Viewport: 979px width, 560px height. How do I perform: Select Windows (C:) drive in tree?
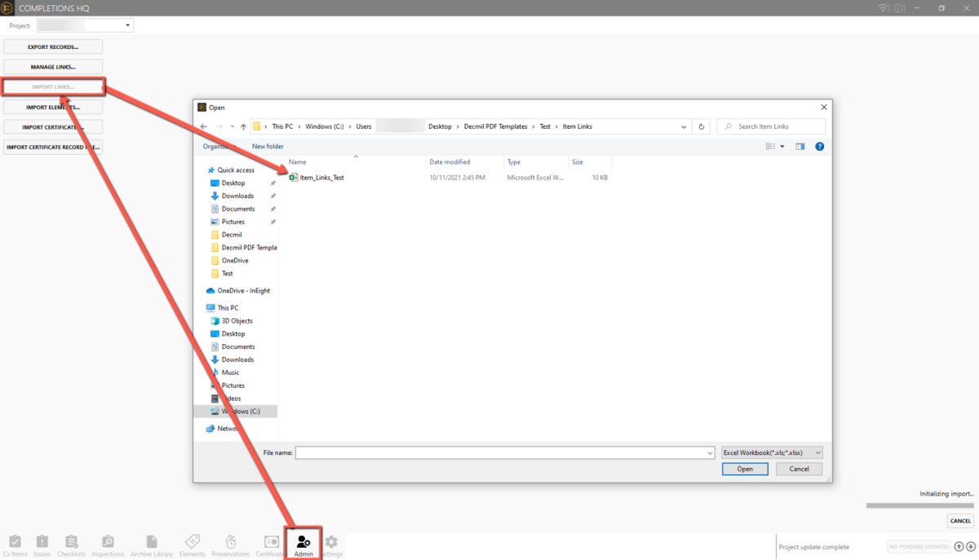(x=241, y=412)
